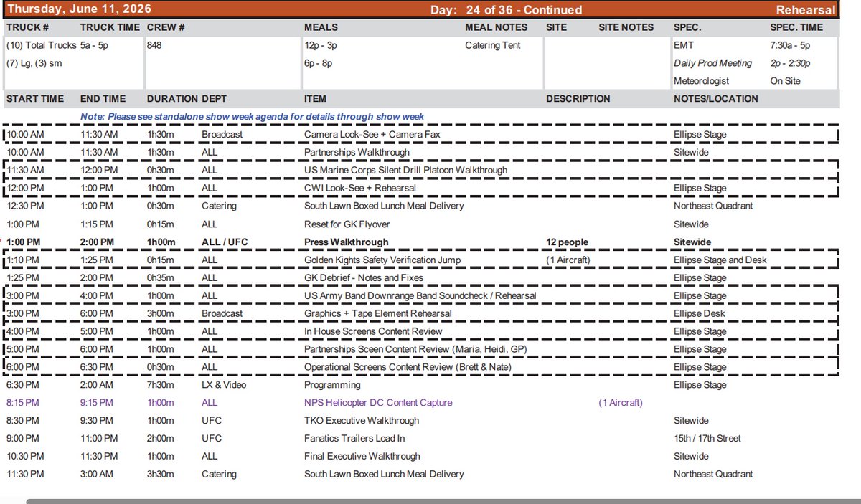Click the 'Rehearsal' label in header bar
This screenshot has width=861, height=504.
806,10
